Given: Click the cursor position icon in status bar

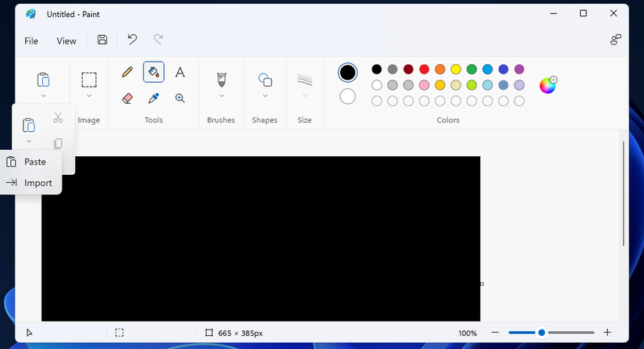Looking at the screenshot, I should tap(29, 333).
